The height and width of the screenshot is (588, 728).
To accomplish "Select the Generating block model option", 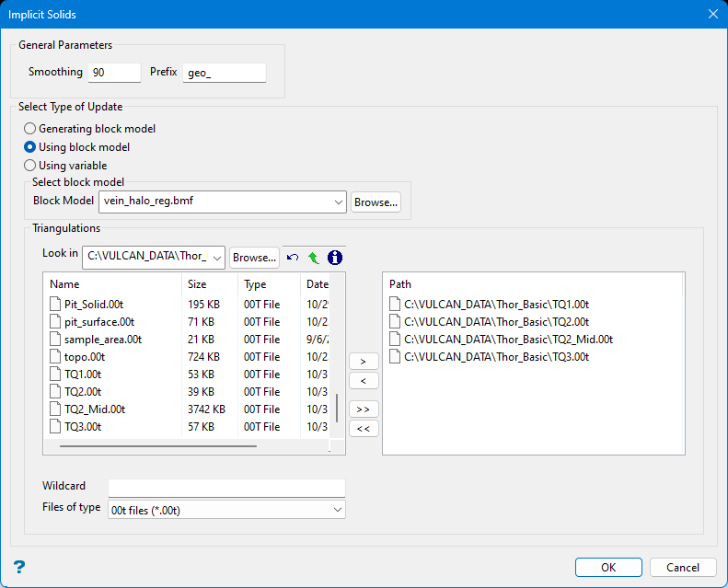I will click(30, 129).
